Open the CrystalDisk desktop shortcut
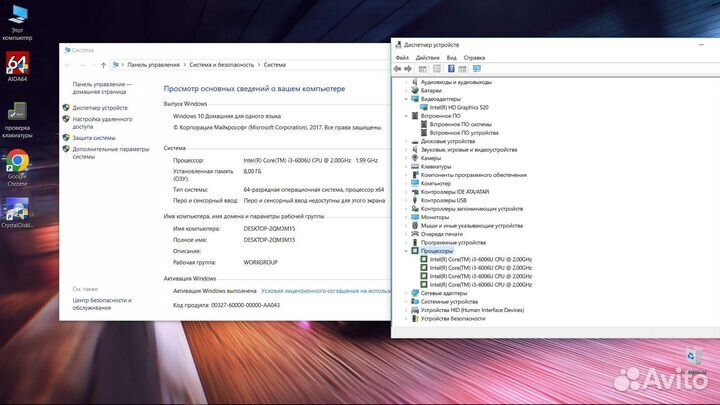This screenshot has height=405, width=720. [17, 213]
